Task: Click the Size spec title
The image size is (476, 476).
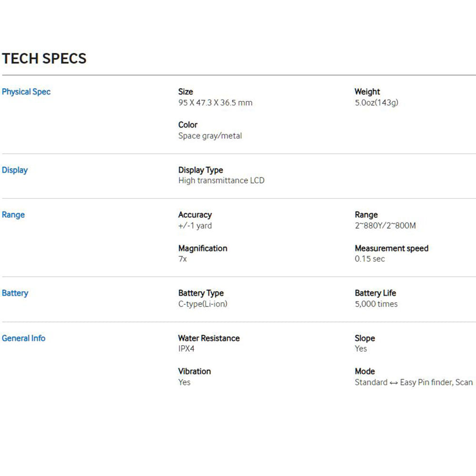Action: [186, 92]
